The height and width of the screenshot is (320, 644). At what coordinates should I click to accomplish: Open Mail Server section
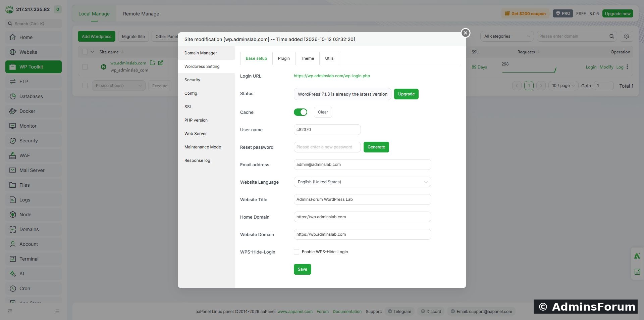(x=34, y=170)
